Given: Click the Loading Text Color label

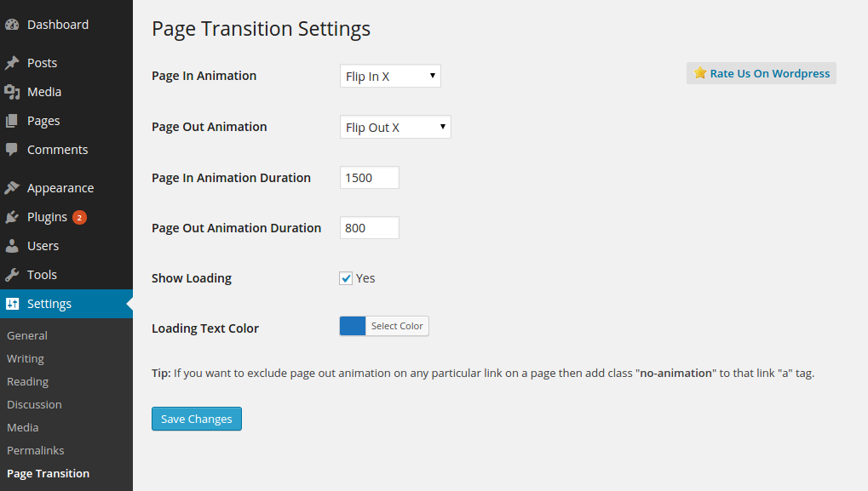Looking at the screenshot, I should [205, 328].
